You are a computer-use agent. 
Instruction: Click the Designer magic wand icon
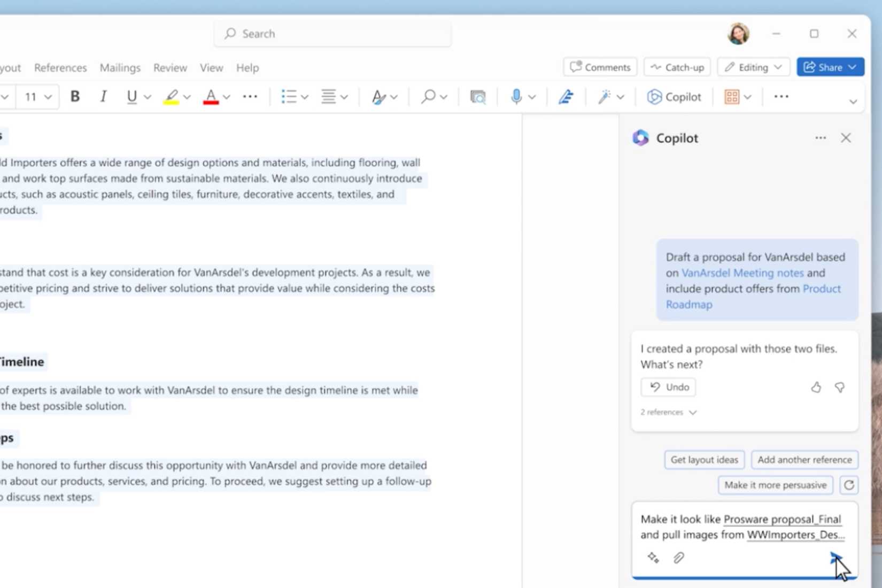pos(605,97)
